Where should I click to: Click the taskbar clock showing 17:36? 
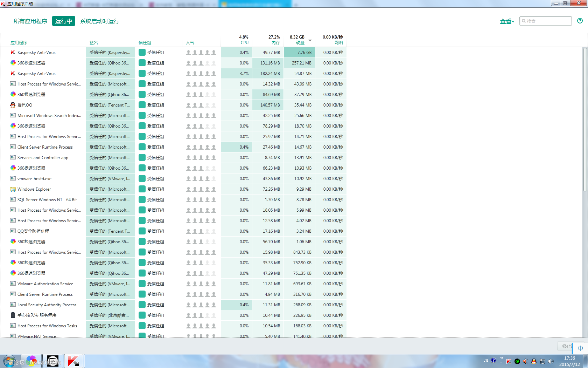569,358
